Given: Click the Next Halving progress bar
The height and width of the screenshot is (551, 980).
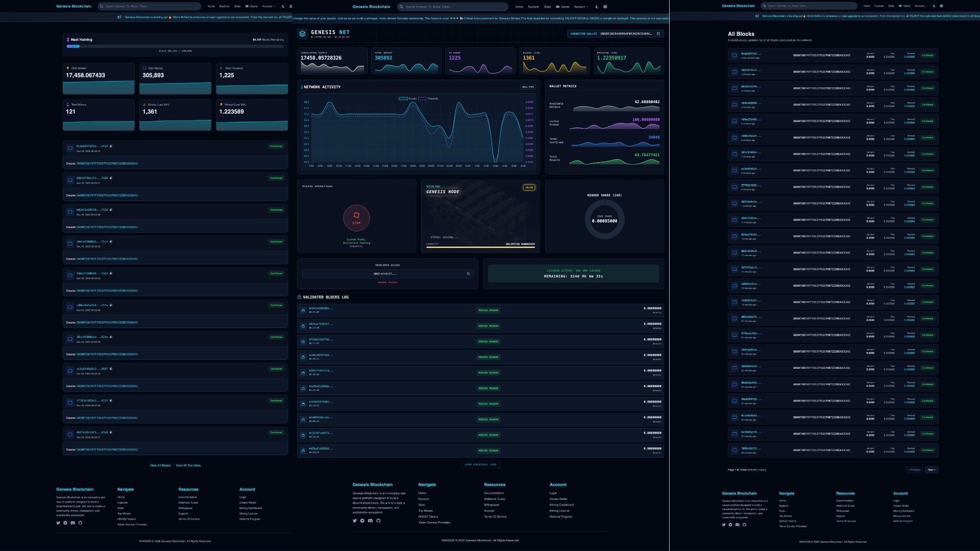Looking at the screenshot, I should [x=175, y=46].
